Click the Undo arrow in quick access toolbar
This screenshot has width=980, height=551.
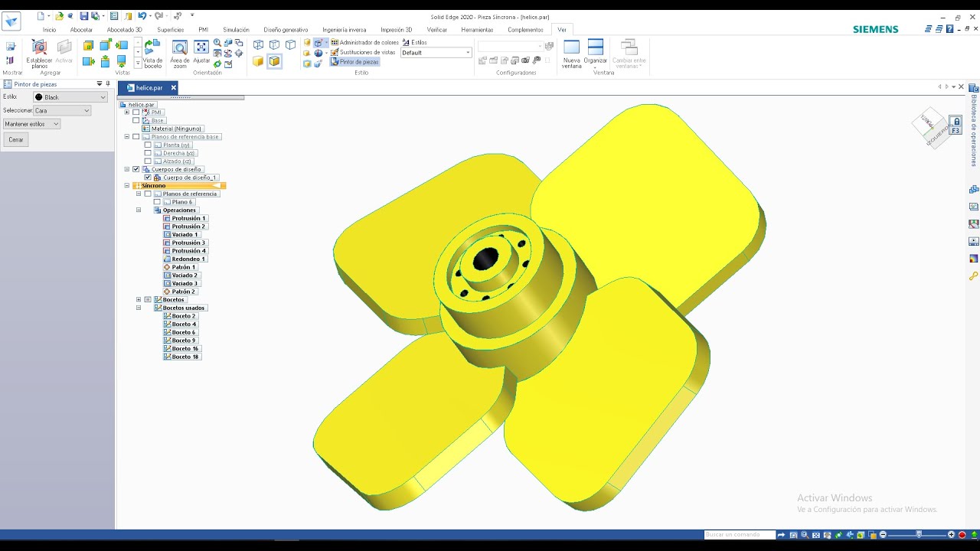(142, 16)
